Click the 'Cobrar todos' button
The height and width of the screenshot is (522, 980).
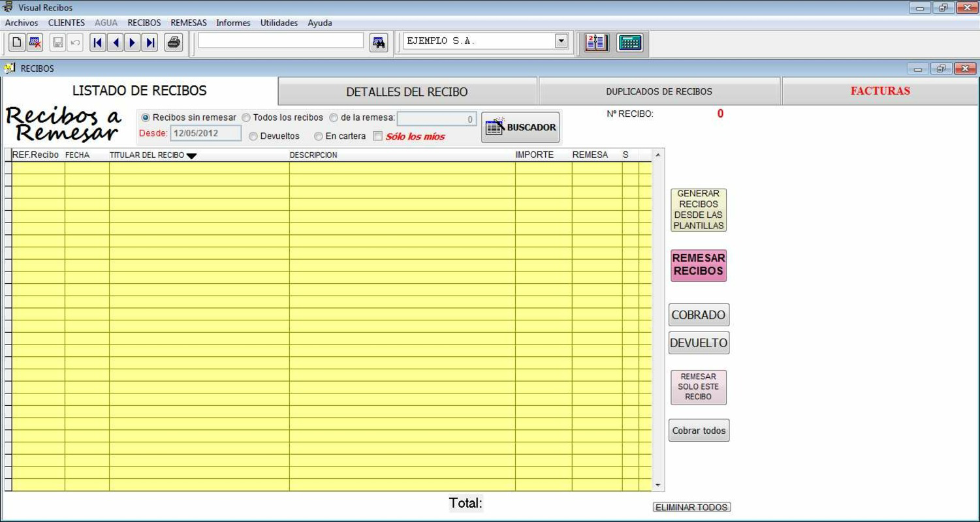699,431
